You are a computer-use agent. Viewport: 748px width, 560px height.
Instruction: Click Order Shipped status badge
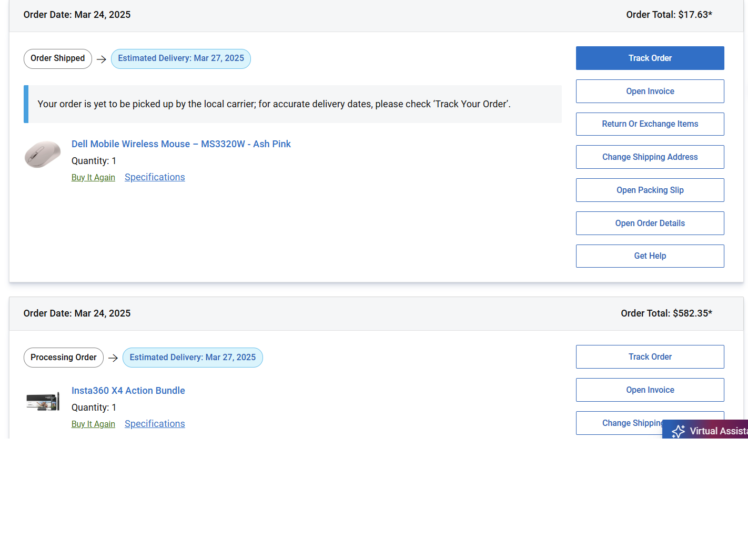58,58
